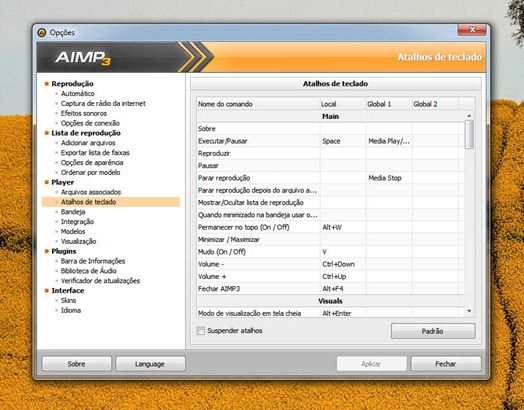Select Idioma in sidebar

click(71, 310)
